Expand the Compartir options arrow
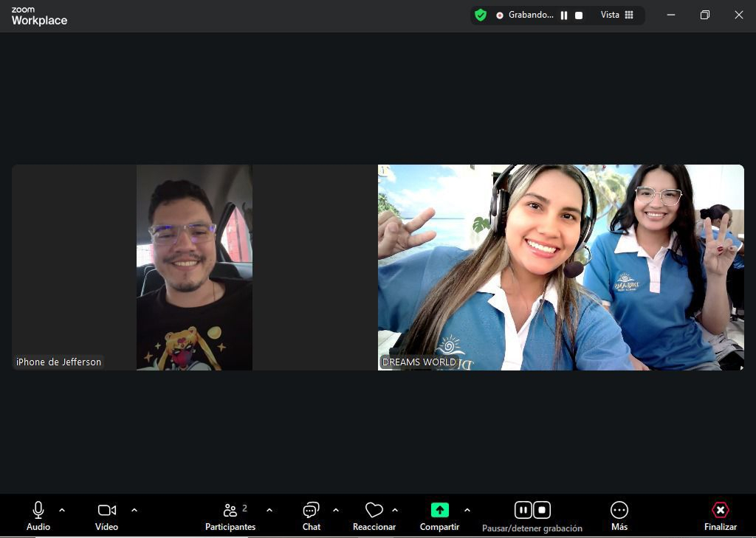This screenshot has height=538, width=756. (x=467, y=510)
